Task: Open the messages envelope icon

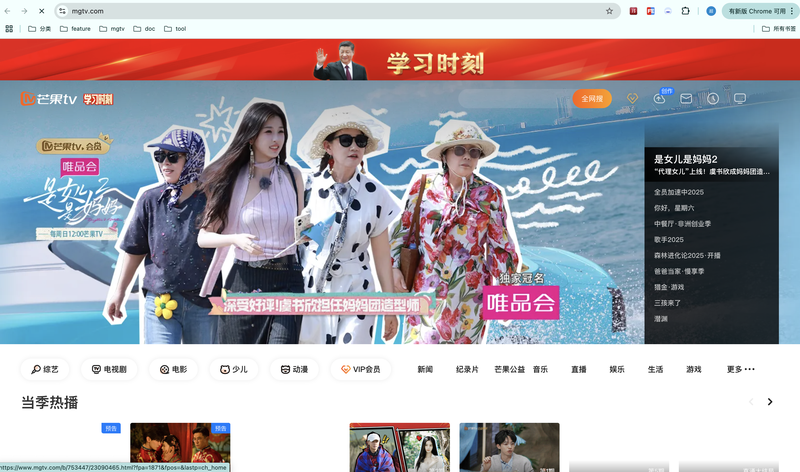Action: [686, 98]
